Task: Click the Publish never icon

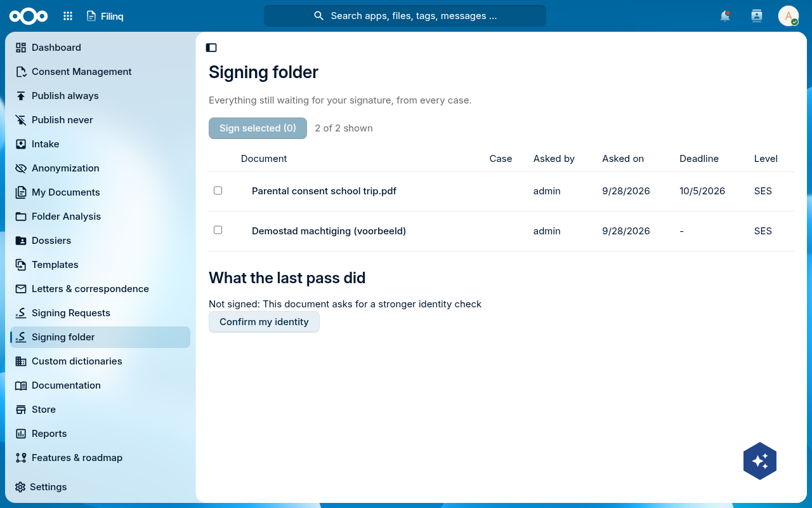Action: [x=21, y=120]
